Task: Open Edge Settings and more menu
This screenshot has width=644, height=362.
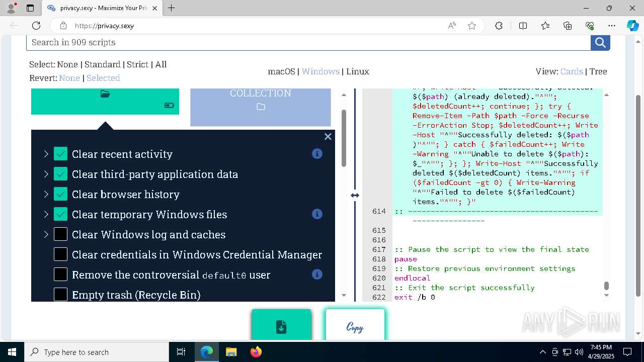Action: [x=612, y=26]
